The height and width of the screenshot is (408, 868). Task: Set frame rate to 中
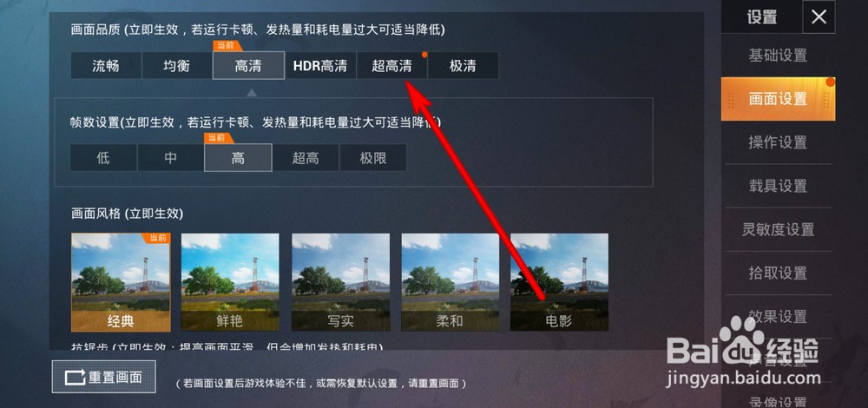[170, 158]
